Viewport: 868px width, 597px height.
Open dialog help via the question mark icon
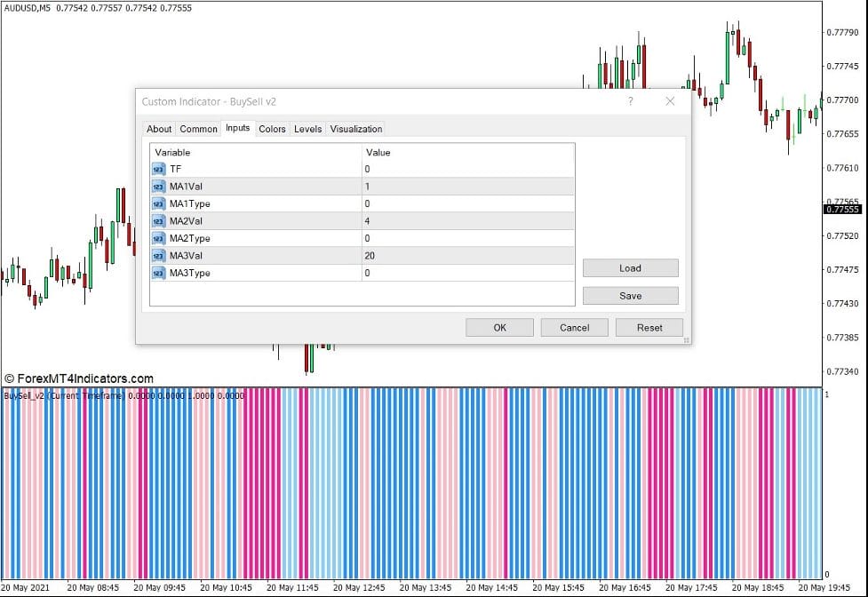tap(630, 102)
